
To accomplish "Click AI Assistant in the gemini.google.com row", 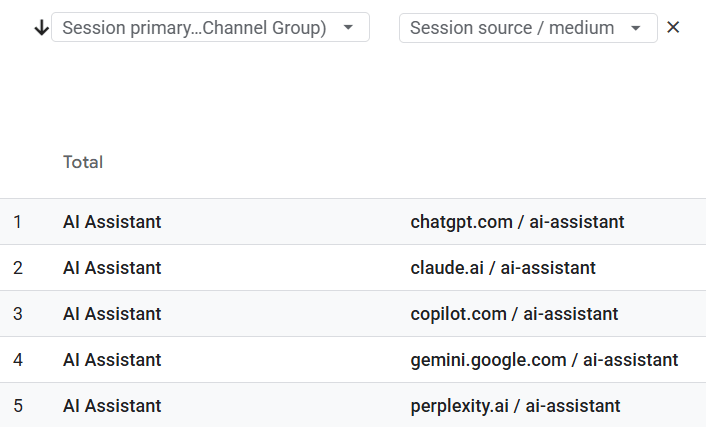I will [112, 360].
